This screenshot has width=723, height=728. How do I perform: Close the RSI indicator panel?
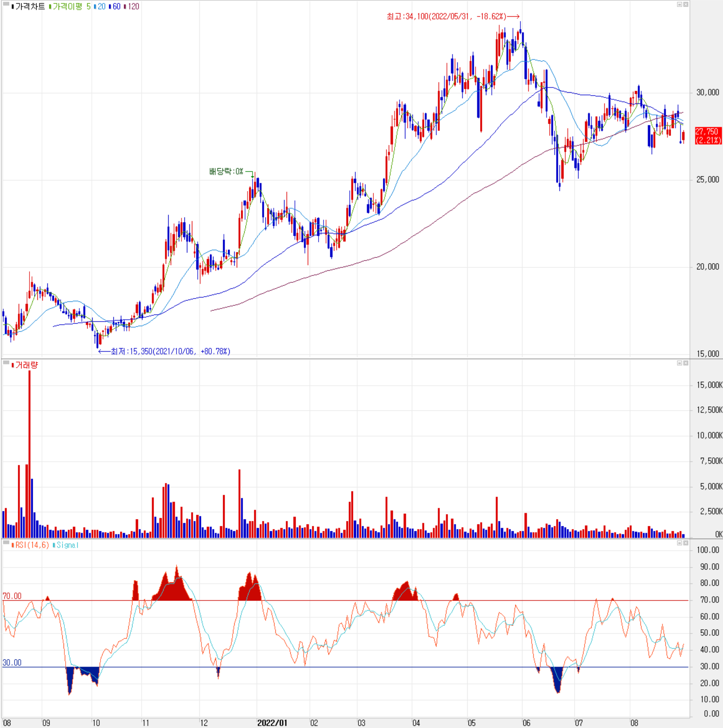[x=686, y=543]
